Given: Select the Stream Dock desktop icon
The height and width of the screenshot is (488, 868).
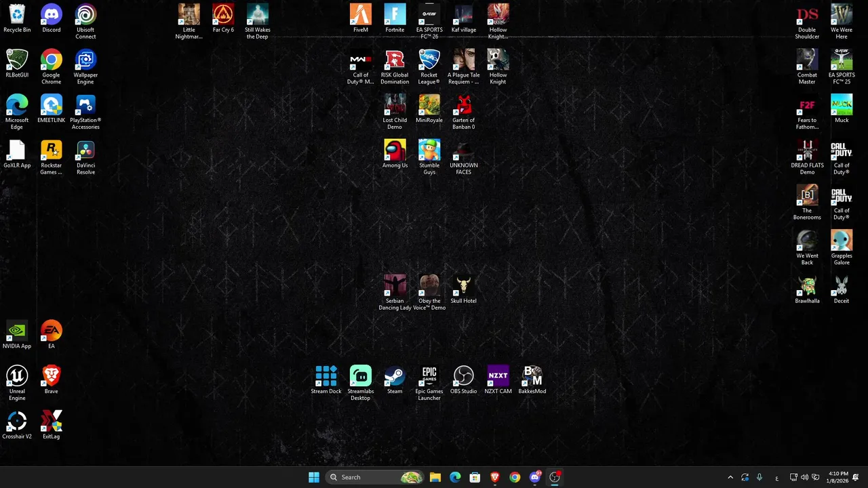Looking at the screenshot, I should pyautogui.click(x=326, y=380).
